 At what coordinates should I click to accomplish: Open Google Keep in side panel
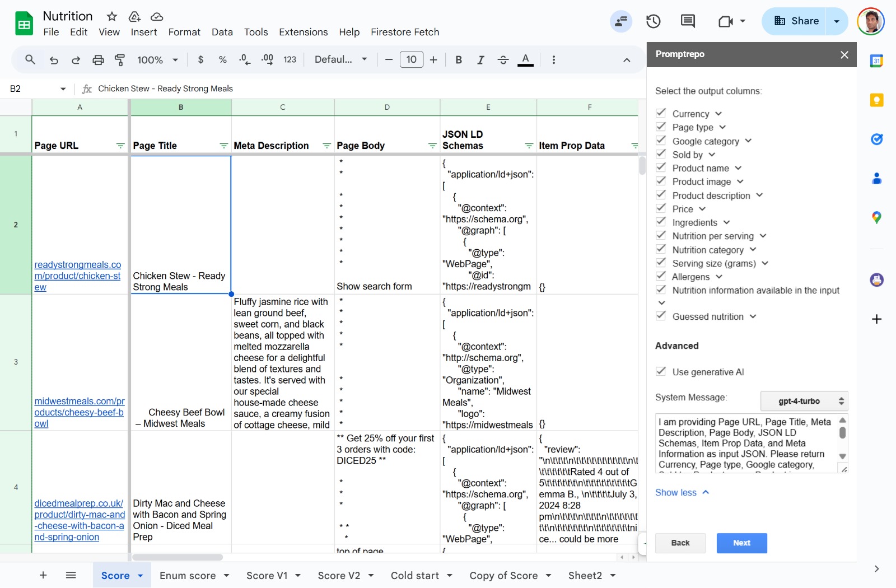876,100
